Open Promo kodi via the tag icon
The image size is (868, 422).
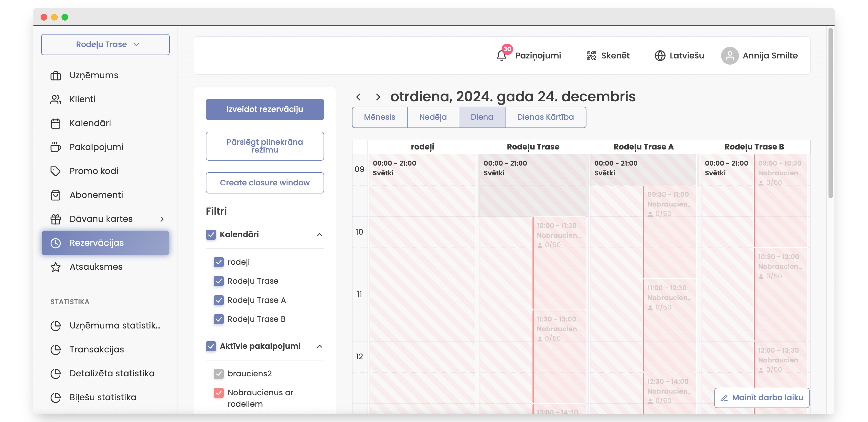tap(56, 171)
